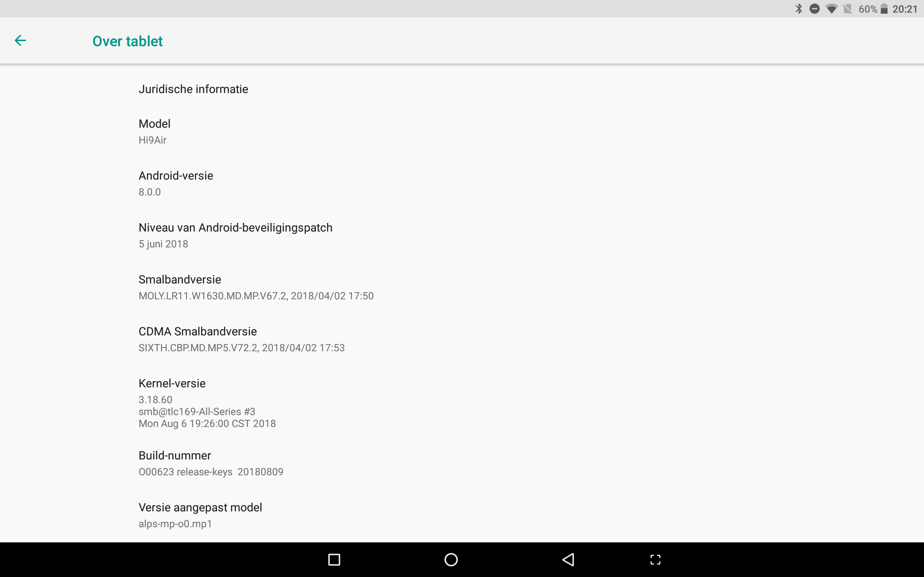Tap the CDMA Smalbandversie entry

tap(462, 339)
